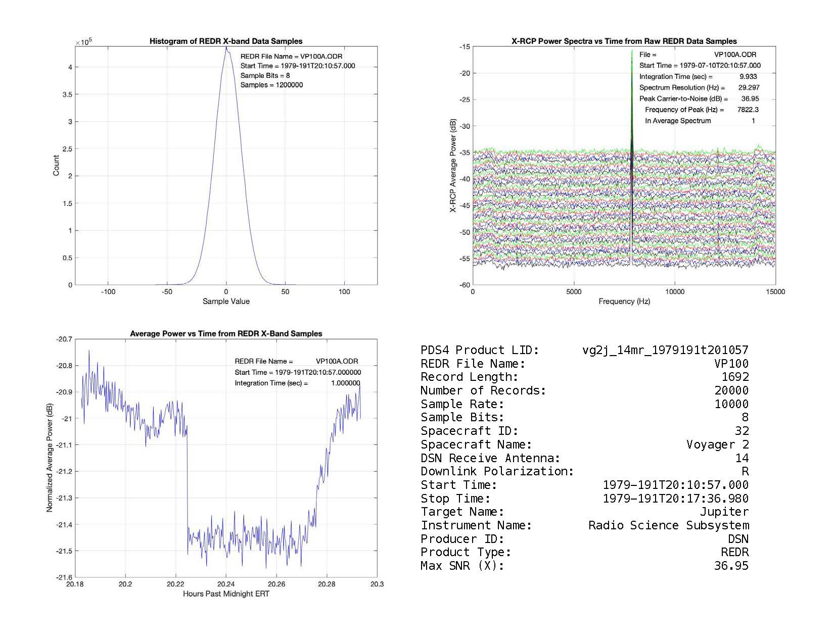Click the Target Name value Jupiter

[724, 512]
